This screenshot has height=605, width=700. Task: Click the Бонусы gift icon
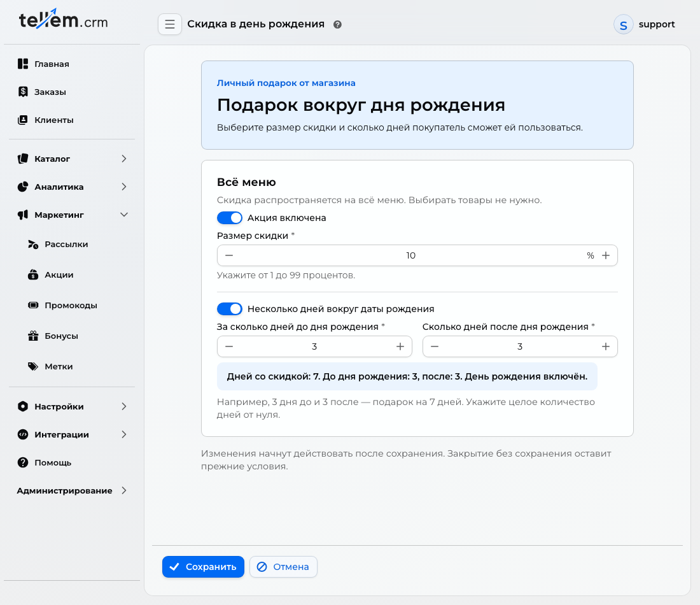coord(33,336)
